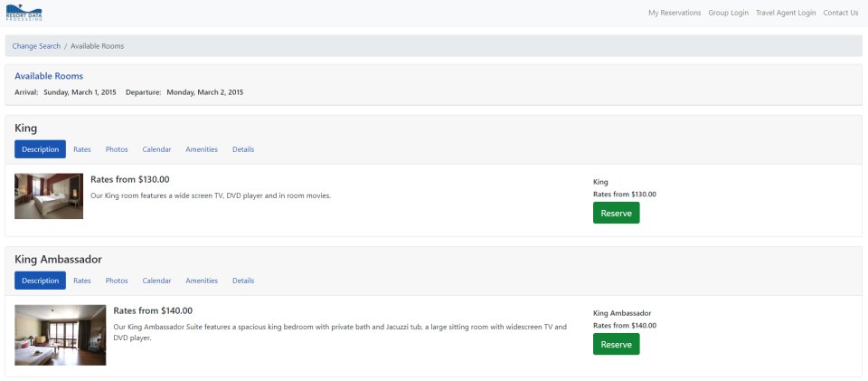This screenshot has height=381, width=868.
Task: Reserve the King Ambassador suite
Action: coord(616,344)
